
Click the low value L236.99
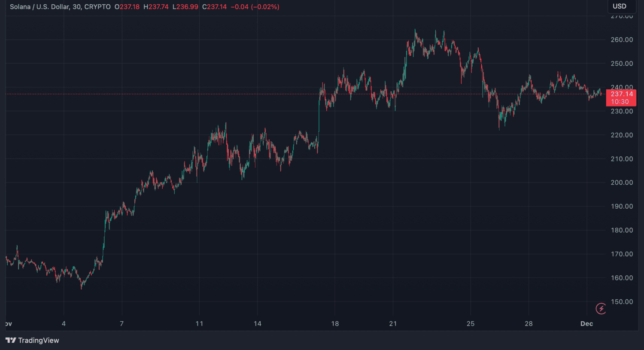(185, 7)
